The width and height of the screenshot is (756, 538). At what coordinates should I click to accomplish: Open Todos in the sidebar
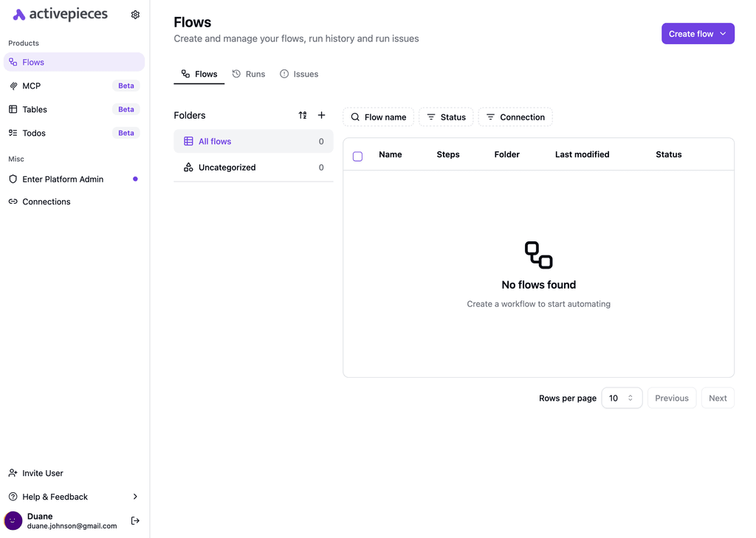(x=75, y=133)
